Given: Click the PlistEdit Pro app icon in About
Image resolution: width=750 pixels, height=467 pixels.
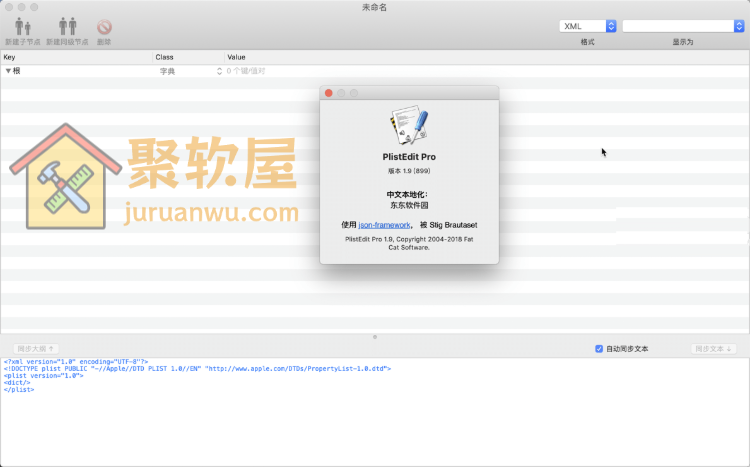Looking at the screenshot, I should 409,124.
